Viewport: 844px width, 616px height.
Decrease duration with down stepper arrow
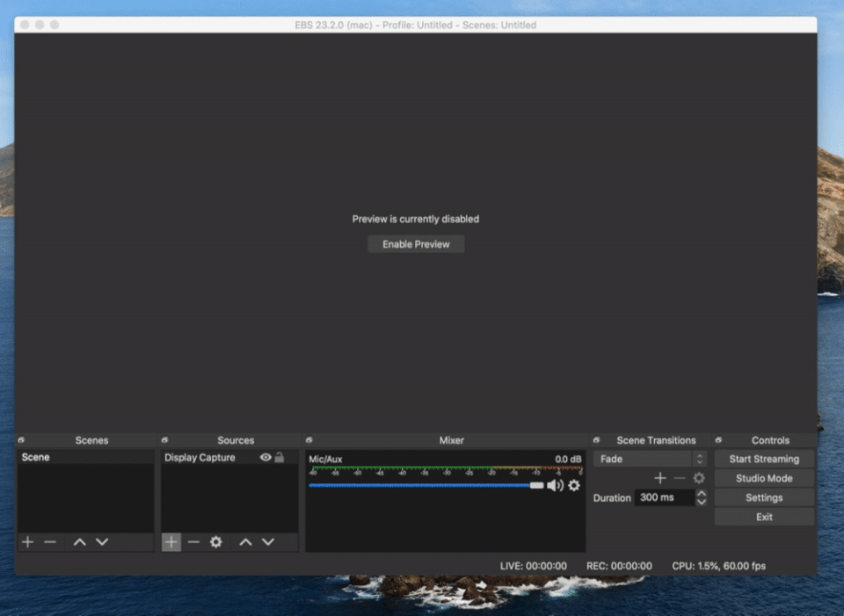coord(701,502)
